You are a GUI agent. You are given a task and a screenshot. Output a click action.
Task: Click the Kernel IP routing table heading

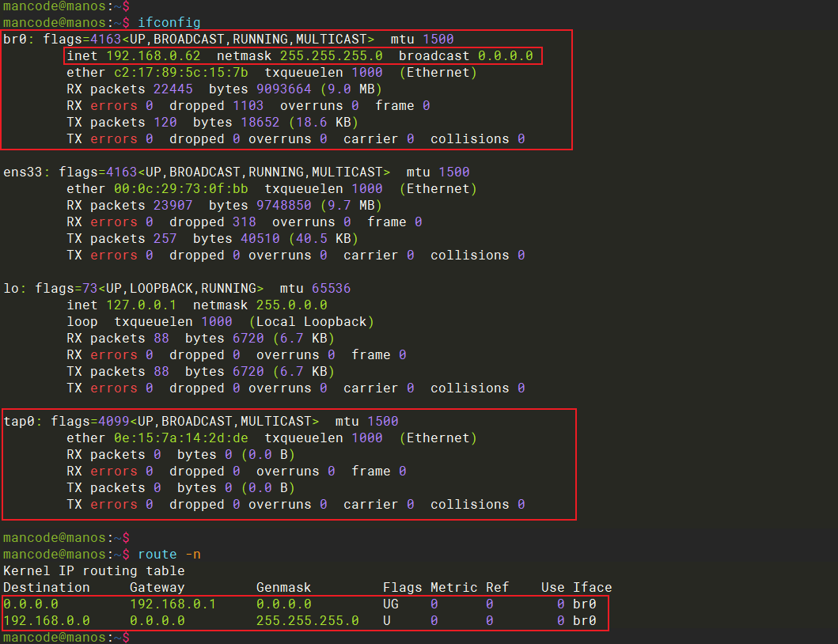pyautogui.click(x=93, y=571)
